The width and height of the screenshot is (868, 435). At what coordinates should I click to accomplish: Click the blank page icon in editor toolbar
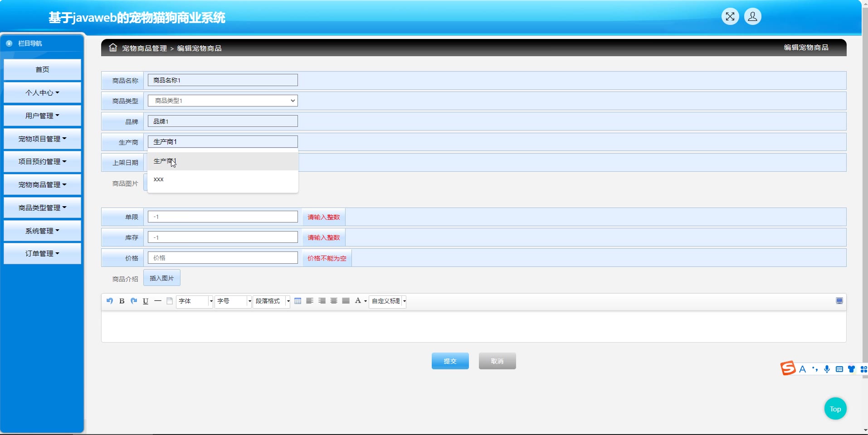click(x=170, y=301)
